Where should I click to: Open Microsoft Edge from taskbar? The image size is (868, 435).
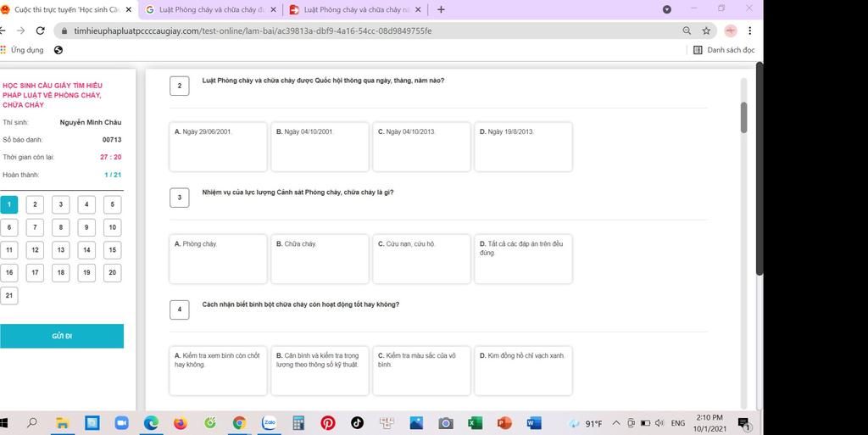[151, 423]
